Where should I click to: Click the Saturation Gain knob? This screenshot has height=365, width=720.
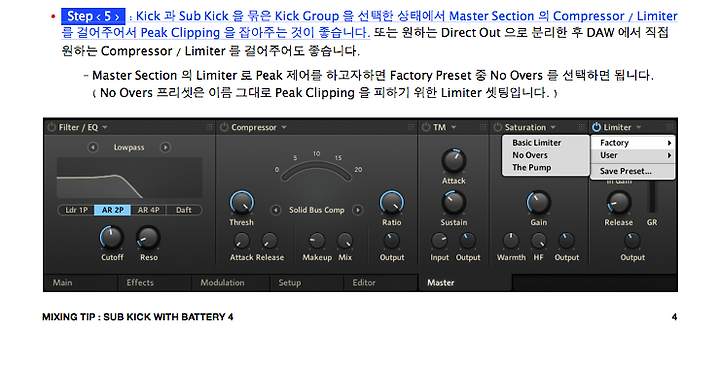[539, 202]
